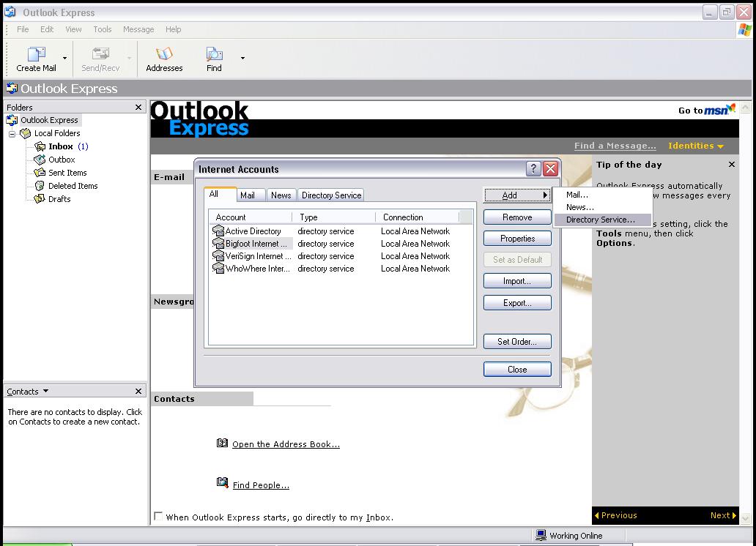Viewport: 756px width, 546px height.
Task: Switch to the News tab
Action: (281, 195)
